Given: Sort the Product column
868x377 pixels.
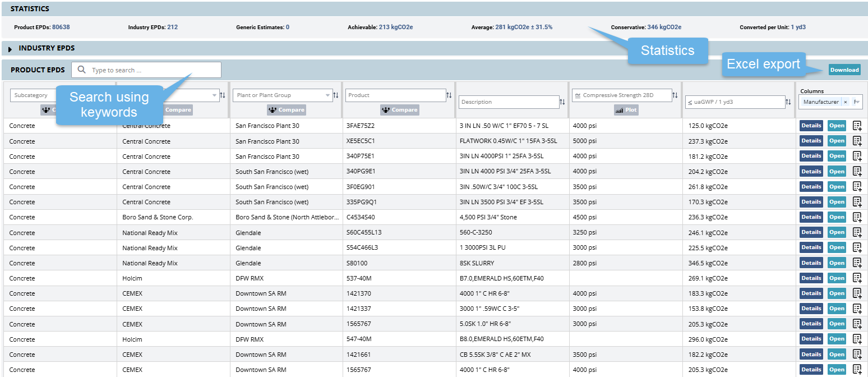Looking at the screenshot, I should (449, 95).
